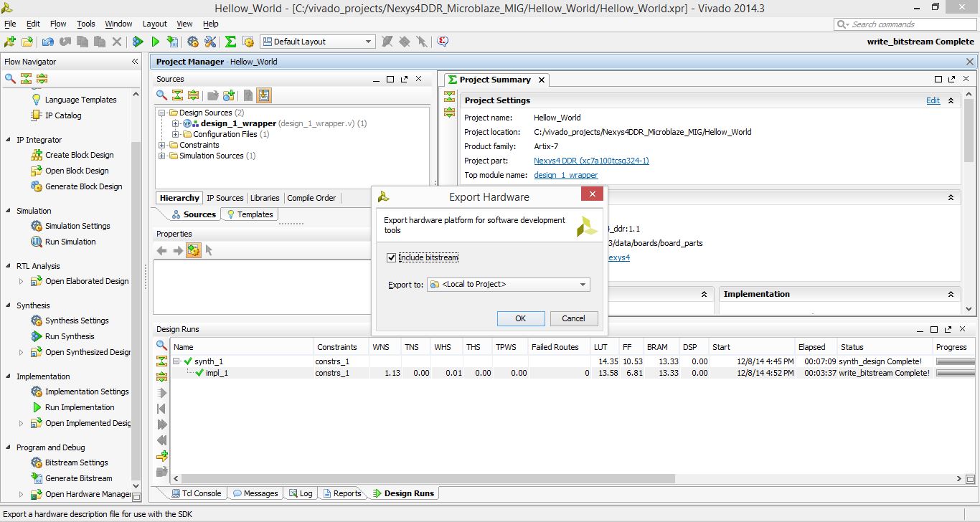Uncheck the Include bitstream checkbox

391,257
